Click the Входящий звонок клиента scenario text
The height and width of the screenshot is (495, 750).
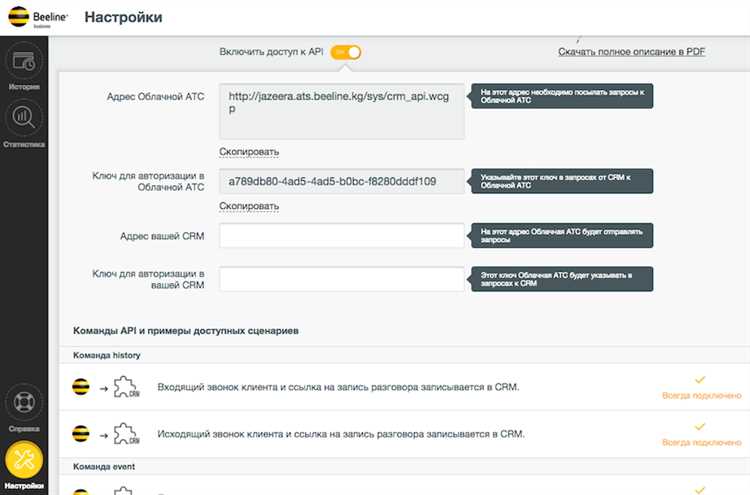click(x=338, y=387)
